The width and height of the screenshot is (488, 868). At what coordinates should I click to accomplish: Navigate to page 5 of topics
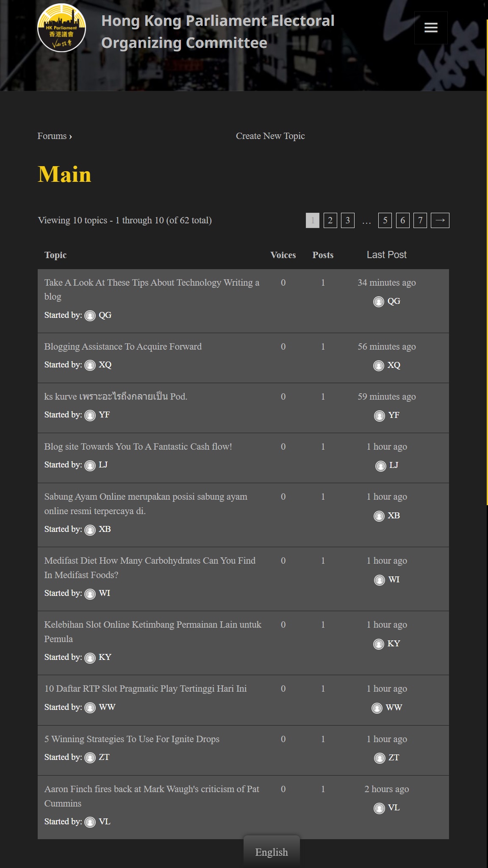click(x=385, y=220)
